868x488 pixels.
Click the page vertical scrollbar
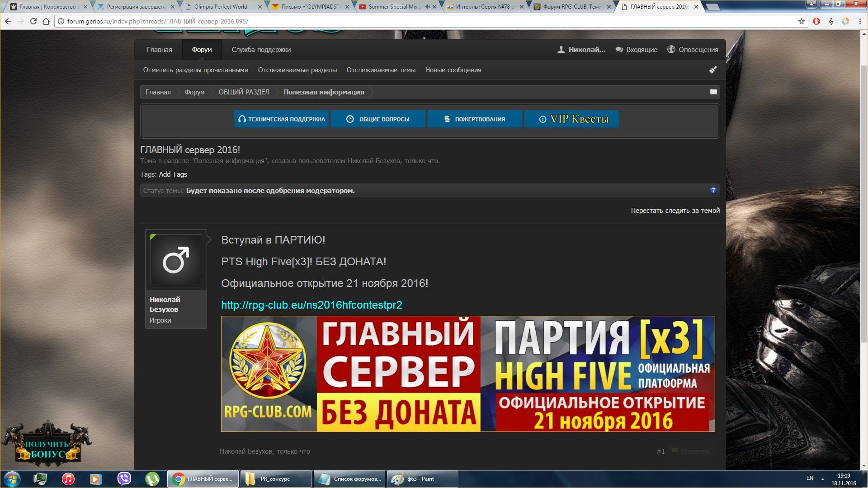coord(863,203)
